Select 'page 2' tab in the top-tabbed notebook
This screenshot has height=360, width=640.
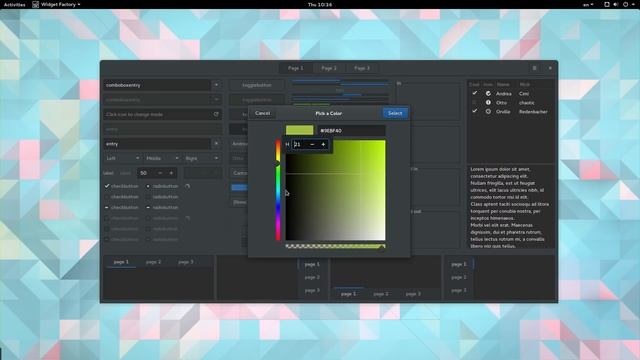[x=153, y=262]
